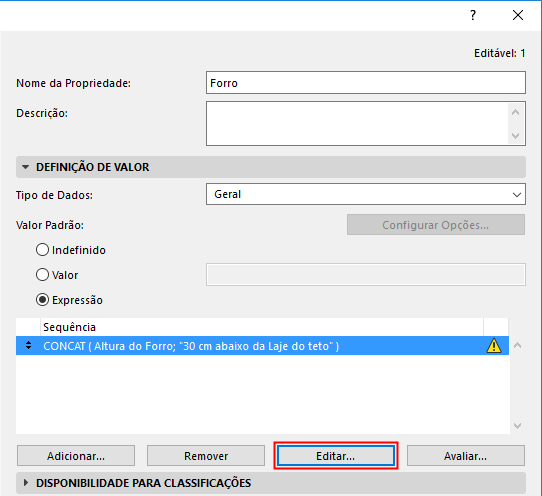This screenshot has height=496, width=542.
Task: Close the property dialog window
Action: point(517,15)
